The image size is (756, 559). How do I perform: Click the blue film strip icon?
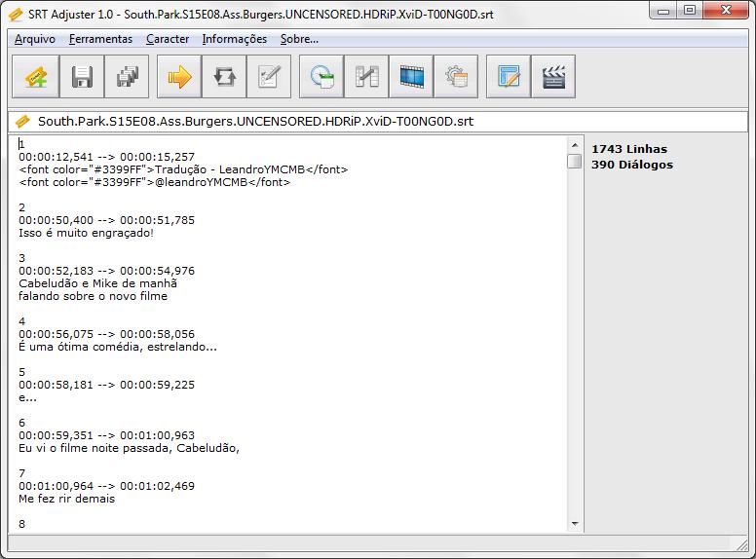point(411,77)
